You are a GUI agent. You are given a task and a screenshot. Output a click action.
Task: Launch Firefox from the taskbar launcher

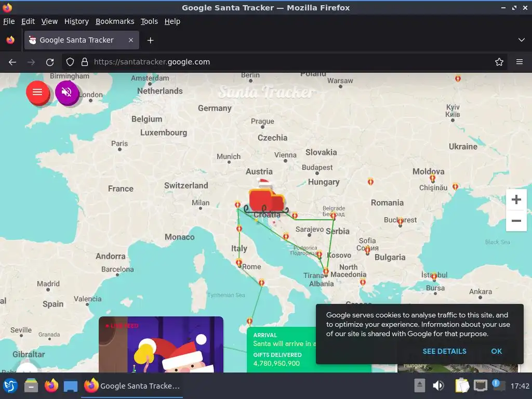[51, 386]
